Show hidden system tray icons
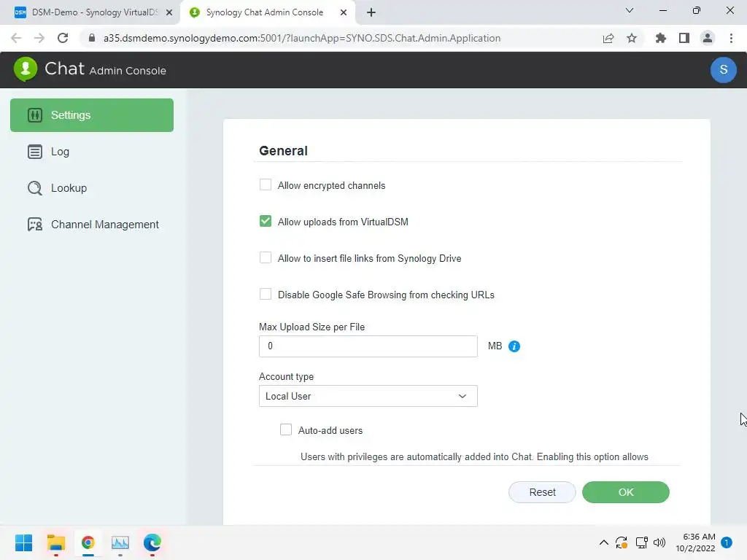This screenshot has width=747, height=560. (603, 542)
